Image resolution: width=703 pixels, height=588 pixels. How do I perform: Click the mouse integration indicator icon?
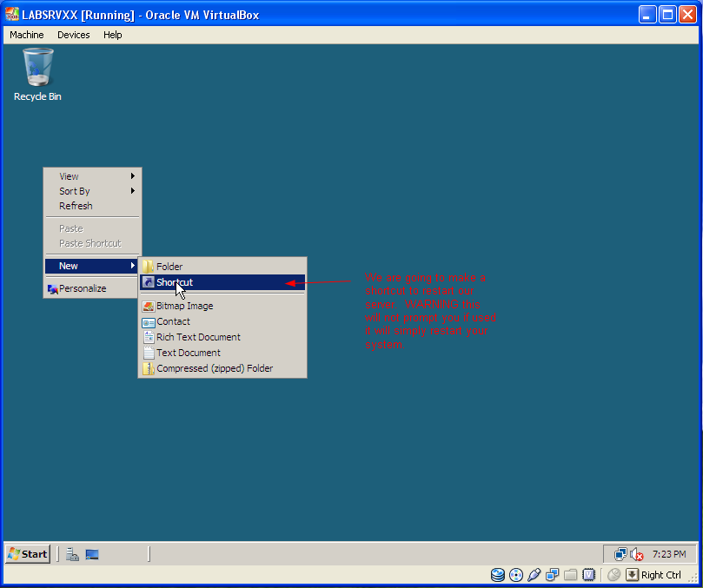click(613, 575)
